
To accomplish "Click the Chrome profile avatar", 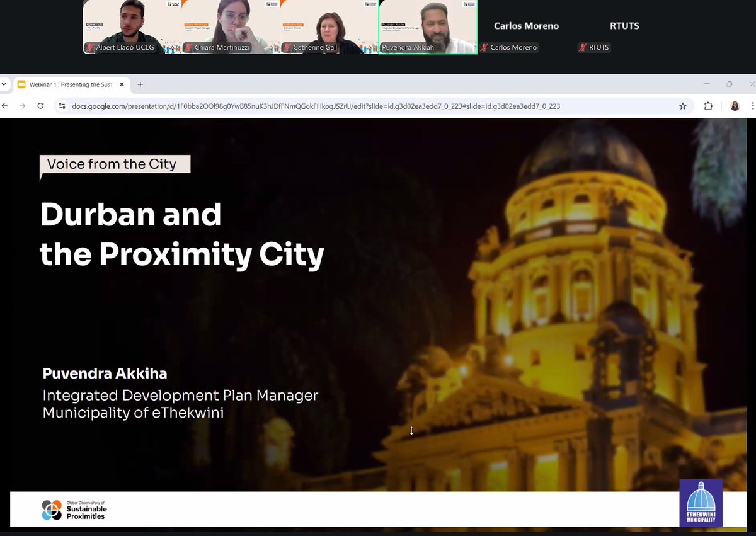I will click(735, 106).
